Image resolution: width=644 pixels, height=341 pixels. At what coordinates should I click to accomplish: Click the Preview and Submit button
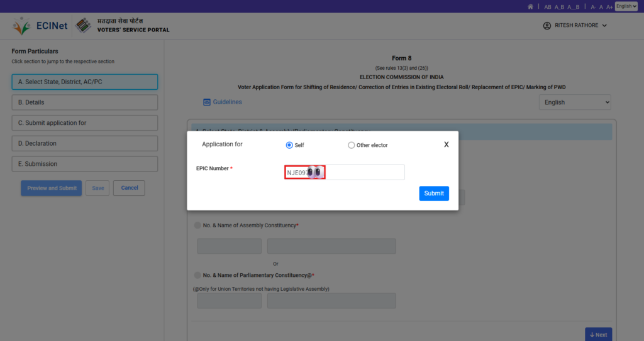point(52,188)
